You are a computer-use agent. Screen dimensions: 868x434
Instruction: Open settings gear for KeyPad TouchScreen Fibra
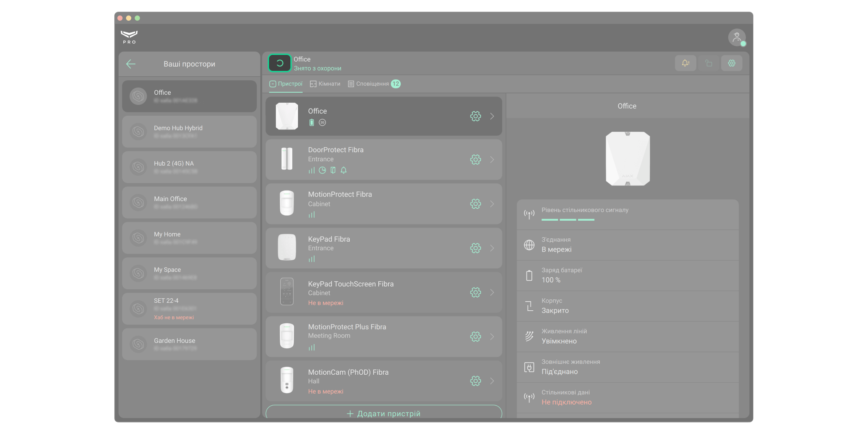(476, 292)
